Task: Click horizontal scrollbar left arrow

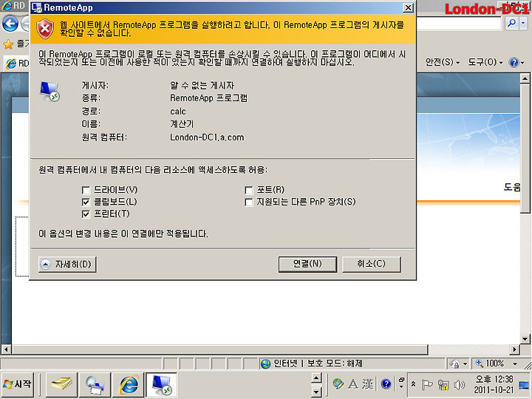Action: point(6,349)
